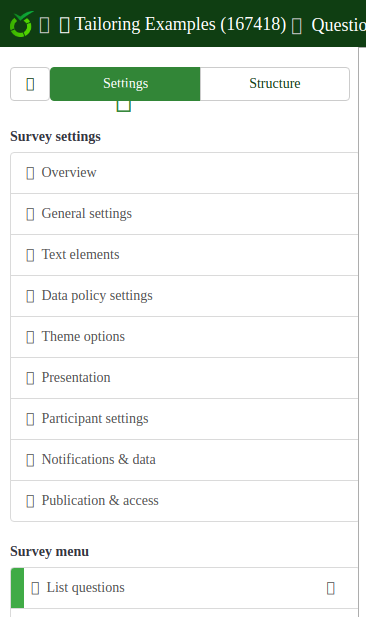Viewport: 366px width, 617px height.
Task: Collapse the sidebar with the left toggle button
Action: pyautogui.click(x=30, y=84)
